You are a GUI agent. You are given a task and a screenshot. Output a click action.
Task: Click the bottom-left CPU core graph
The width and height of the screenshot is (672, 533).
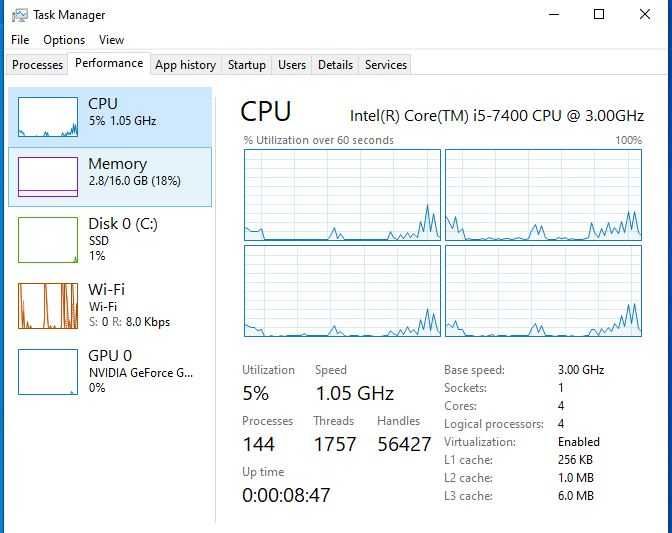point(342,291)
